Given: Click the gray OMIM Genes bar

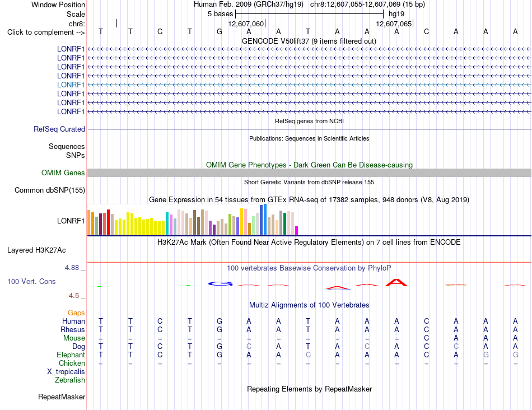Looking at the screenshot, I should [309, 173].
